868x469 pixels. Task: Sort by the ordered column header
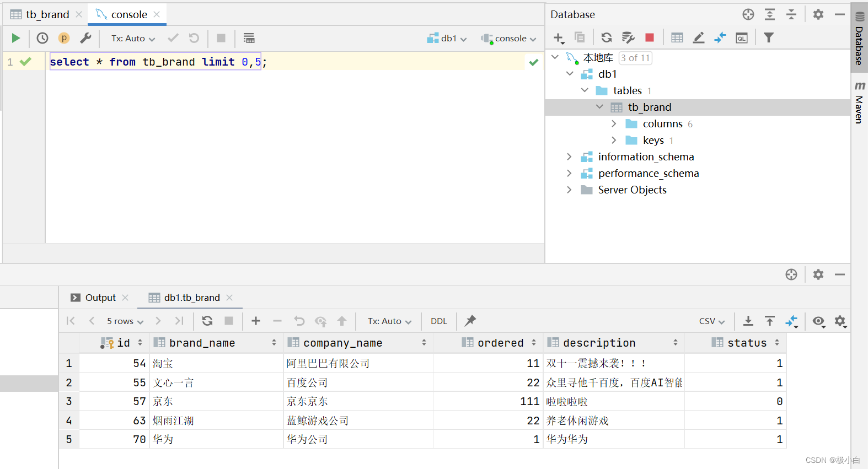pos(489,343)
